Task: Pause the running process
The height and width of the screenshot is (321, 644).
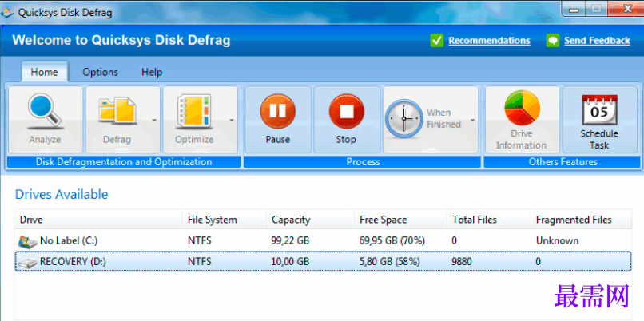Action: [277, 120]
